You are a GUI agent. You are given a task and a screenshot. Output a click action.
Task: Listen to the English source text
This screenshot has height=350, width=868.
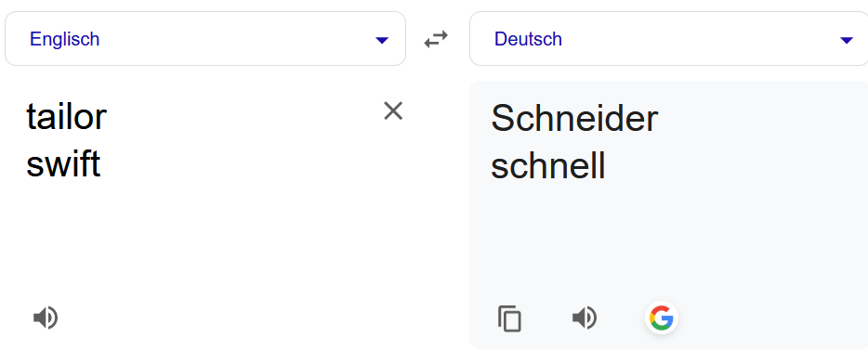(46, 318)
